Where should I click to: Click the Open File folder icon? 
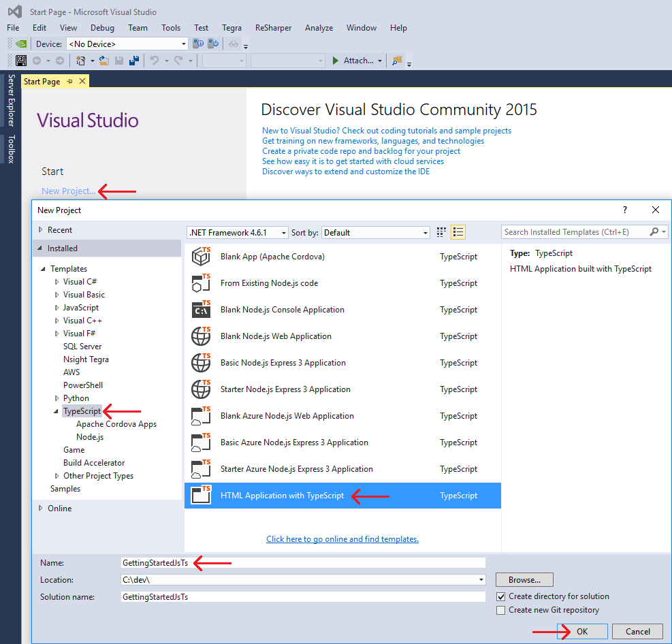click(x=104, y=61)
